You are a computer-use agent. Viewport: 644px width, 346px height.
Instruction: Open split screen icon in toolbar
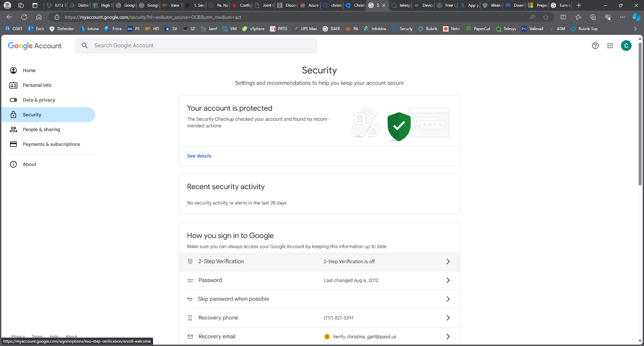[x=563, y=17]
